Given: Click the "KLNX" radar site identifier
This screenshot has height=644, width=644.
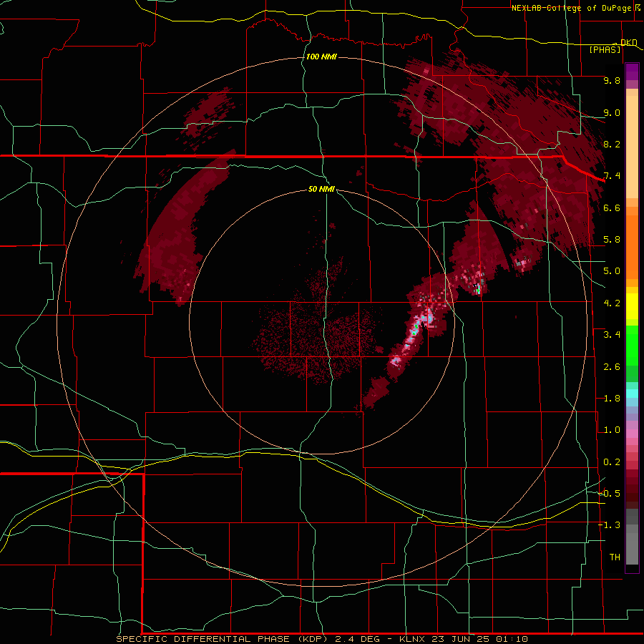Looking at the screenshot, I should point(413,639).
